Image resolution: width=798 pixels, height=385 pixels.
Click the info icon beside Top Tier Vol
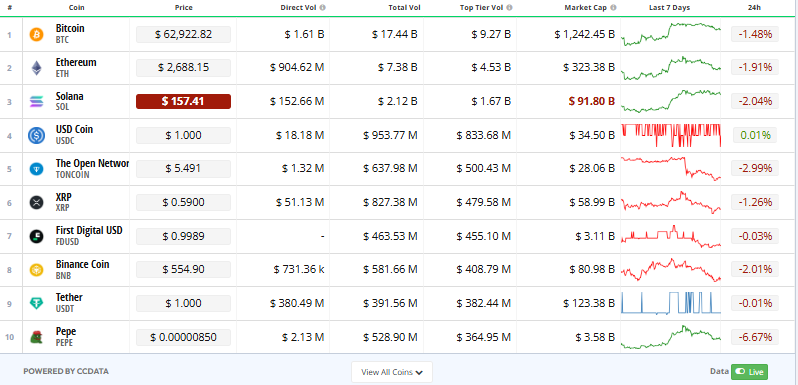[x=509, y=8]
